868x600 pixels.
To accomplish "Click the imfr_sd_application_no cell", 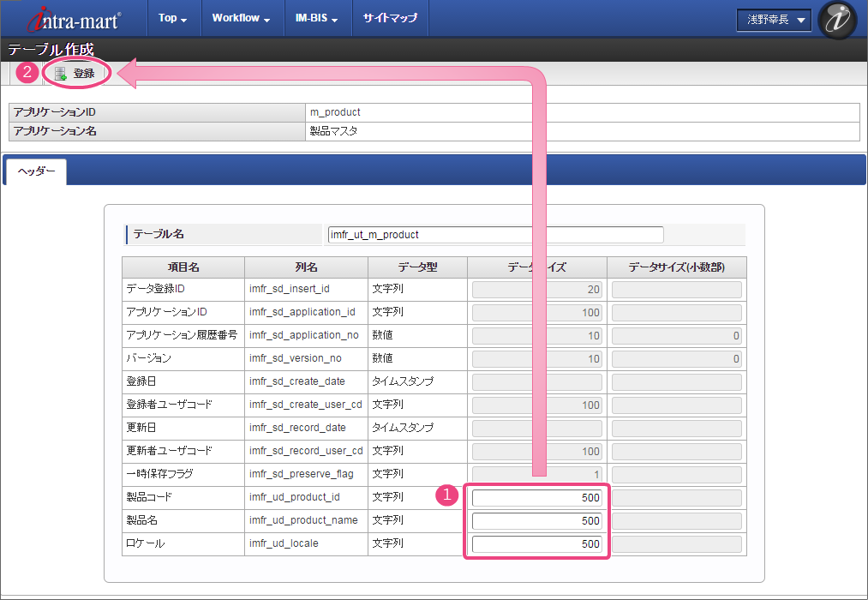I will point(304,335).
